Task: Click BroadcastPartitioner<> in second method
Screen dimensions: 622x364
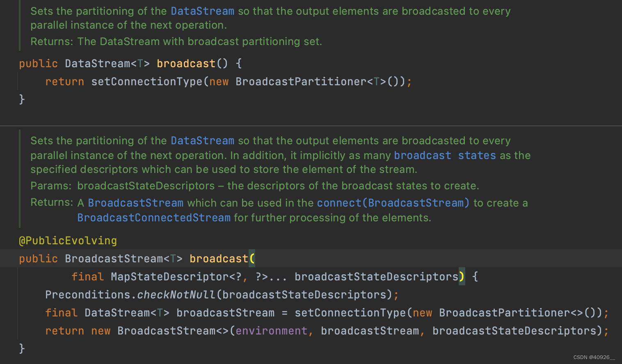Action: [x=511, y=313]
